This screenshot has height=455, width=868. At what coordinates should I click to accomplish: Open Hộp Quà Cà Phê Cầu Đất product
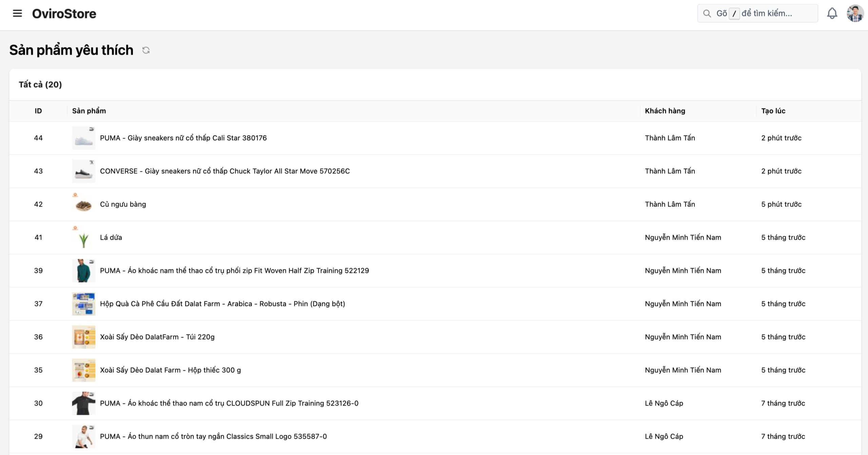coord(222,304)
